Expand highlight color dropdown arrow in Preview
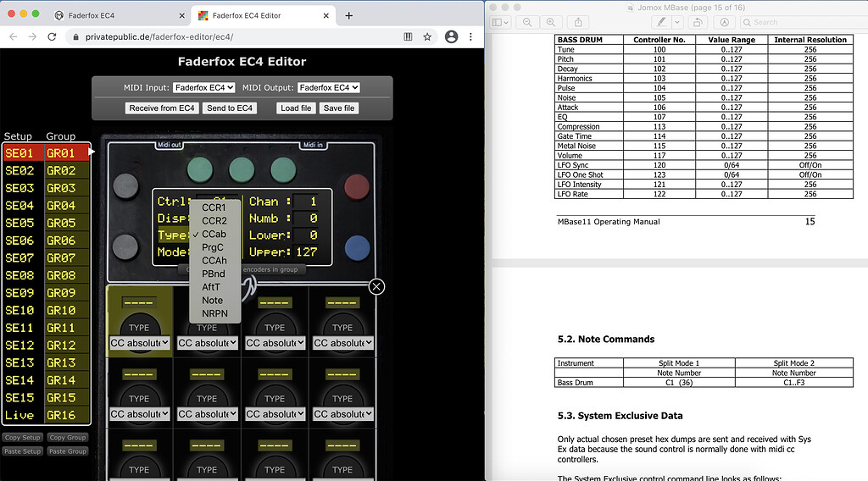 pyautogui.click(x=677, y=22)
